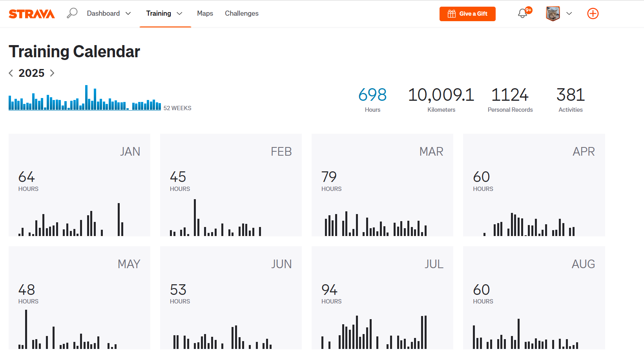Open the Challenges page
This screenshot has width=644, height=356.
241,13
